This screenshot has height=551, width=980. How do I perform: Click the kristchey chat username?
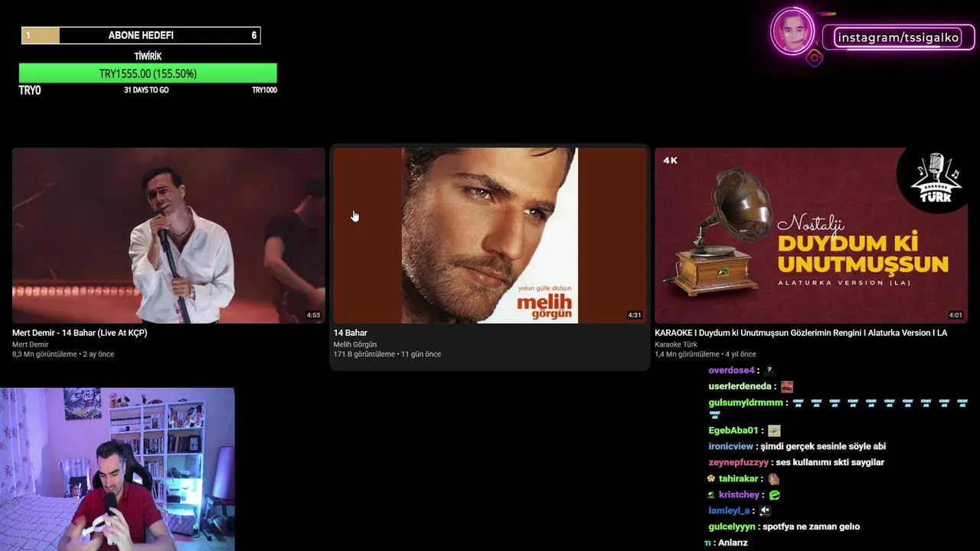[739, 494]
